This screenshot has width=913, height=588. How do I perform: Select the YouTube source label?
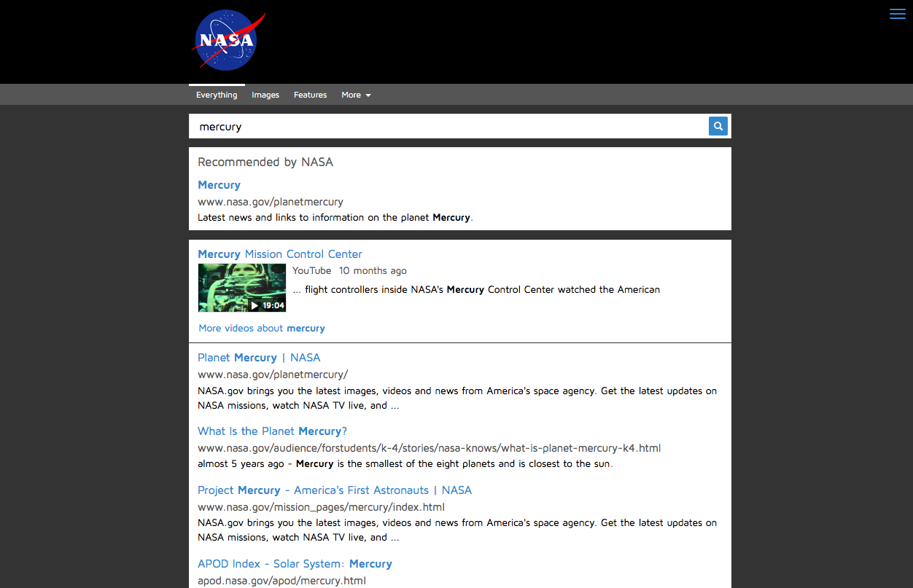[x=311, y=270]
